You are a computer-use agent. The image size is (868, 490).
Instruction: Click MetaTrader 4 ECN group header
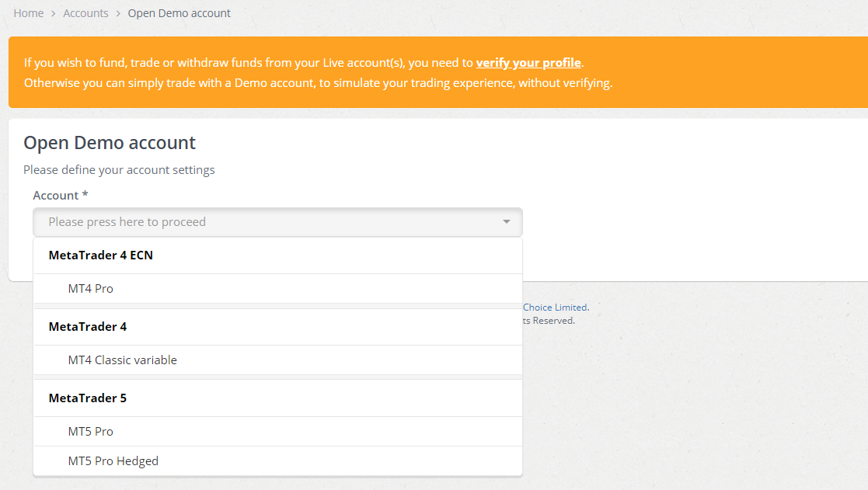tap(278, 255)
